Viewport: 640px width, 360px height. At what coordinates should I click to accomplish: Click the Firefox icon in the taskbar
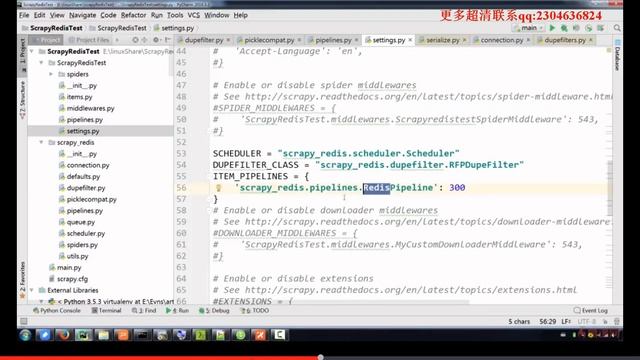(x=63, y=335)
